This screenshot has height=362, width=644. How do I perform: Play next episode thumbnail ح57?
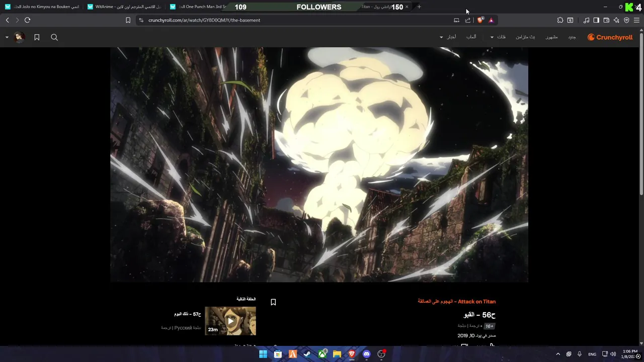(230, 321)
